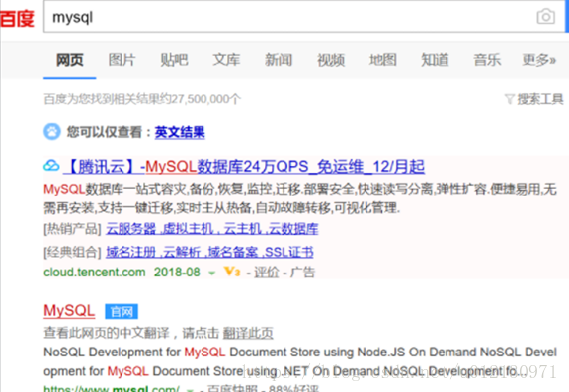Image resolution: width=569 pixels, height=392 pixels.
Task: Click the [经典组合] label
Action: coord(72,252)
